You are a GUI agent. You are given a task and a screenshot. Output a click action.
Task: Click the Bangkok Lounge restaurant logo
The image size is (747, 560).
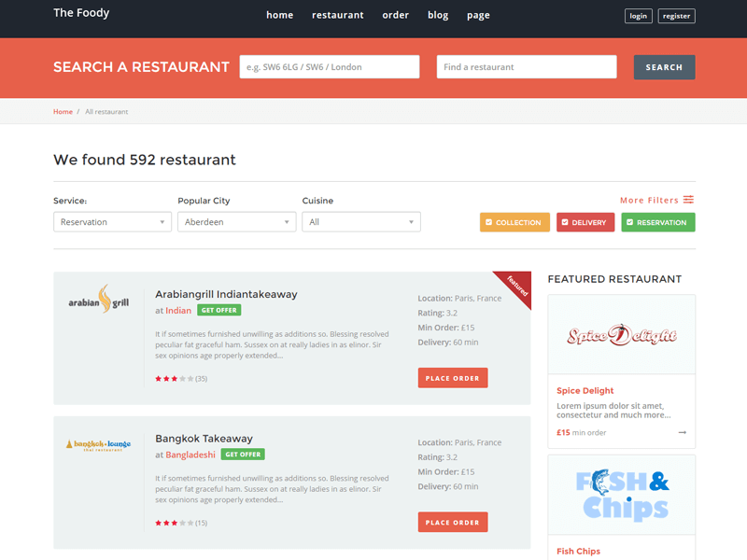[98, 444]
